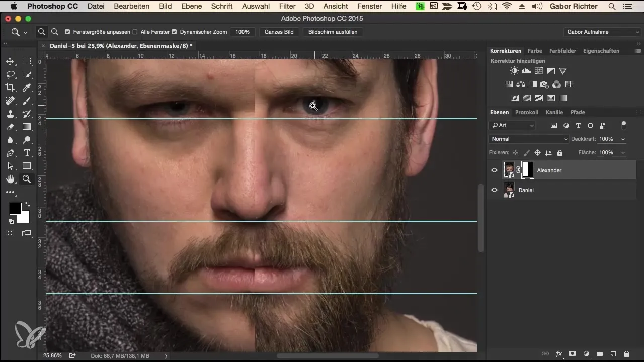Create new layer icon
The image size is (644, 362).
click(613, 354)
